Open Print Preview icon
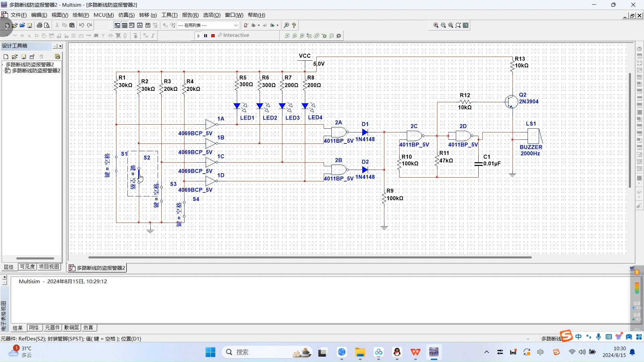Viewport: 644px width, 362px height. tap(47, 25)
